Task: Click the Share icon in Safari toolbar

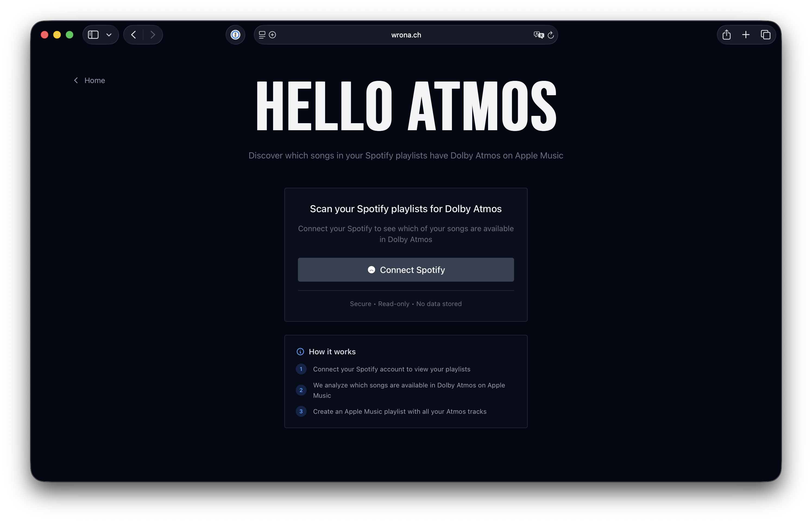Action: [726, 34]
